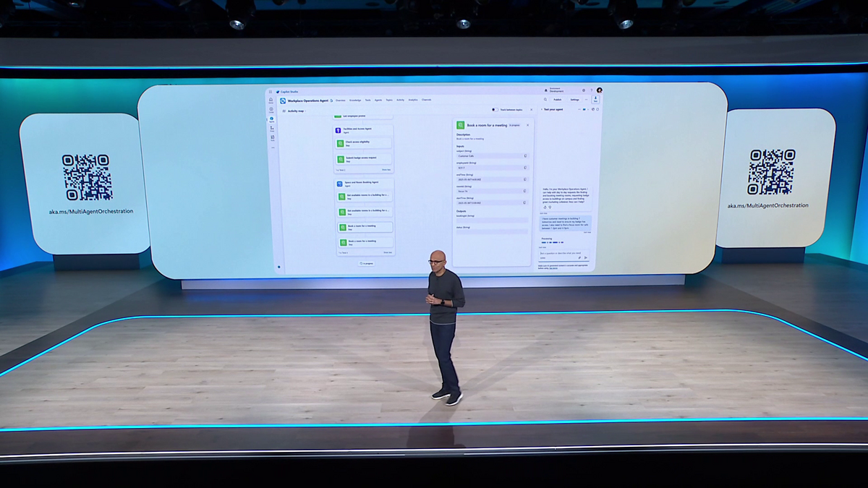Viewport: 868px width, 488px height.
Task: Give thumbs up to the agent greeting
Action: (x=545, y=207)
